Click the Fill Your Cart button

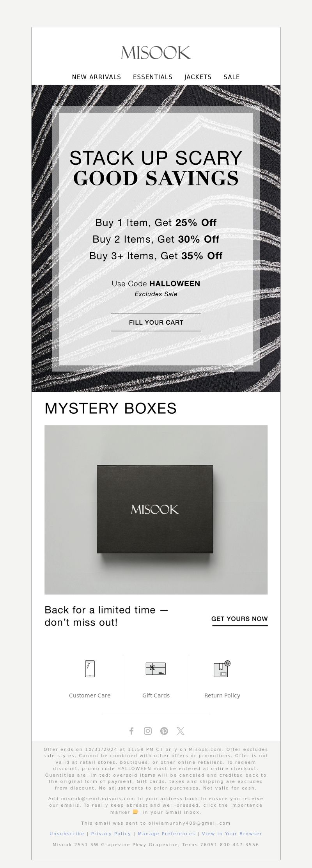(156, 322)
